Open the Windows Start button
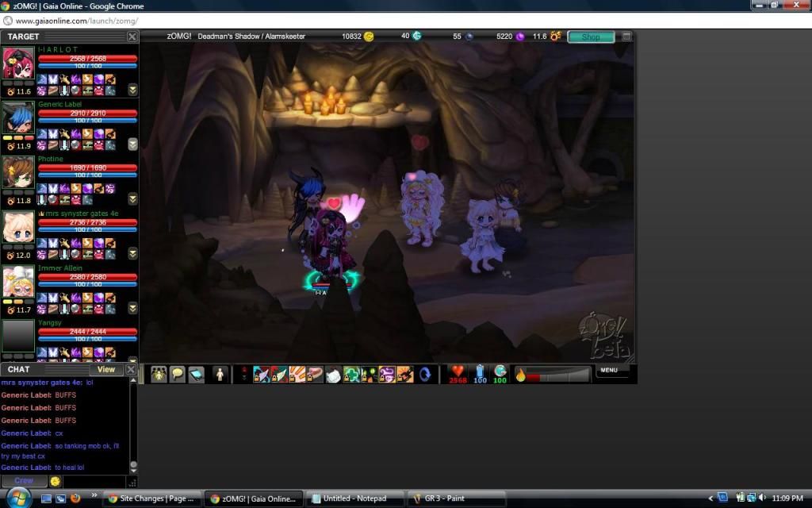The width and height of the screenshot is (812, 508). [17, 498]
